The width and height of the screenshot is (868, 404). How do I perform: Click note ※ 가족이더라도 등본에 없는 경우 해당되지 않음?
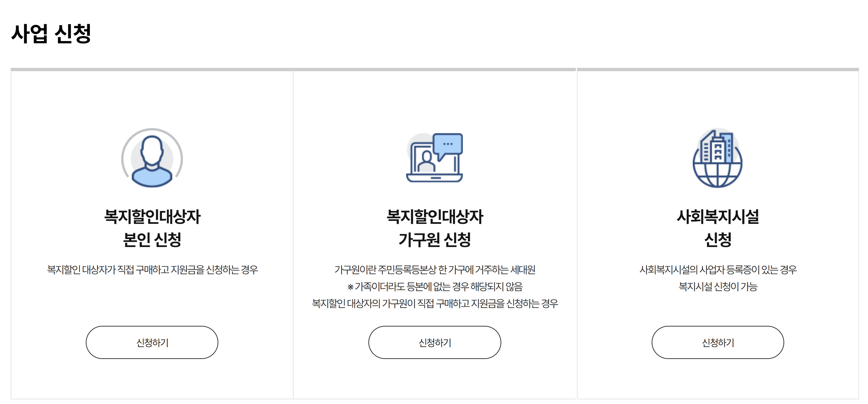pyautogui.click(x=435, y=286)
